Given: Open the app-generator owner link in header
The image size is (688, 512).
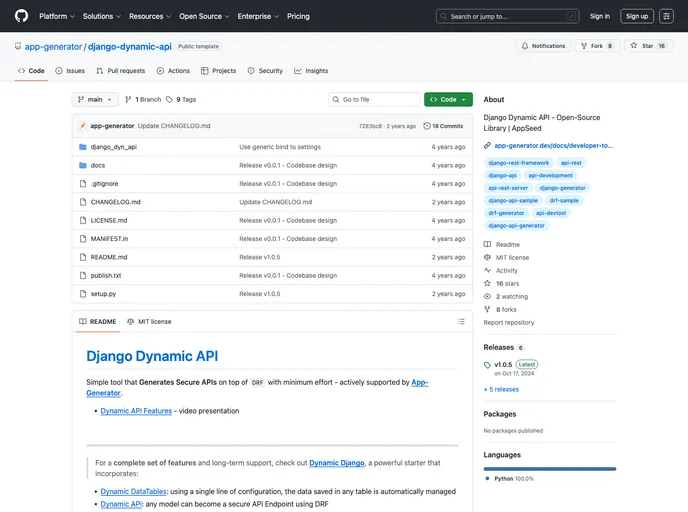Looking at the screenshot, I should (53, 47).
